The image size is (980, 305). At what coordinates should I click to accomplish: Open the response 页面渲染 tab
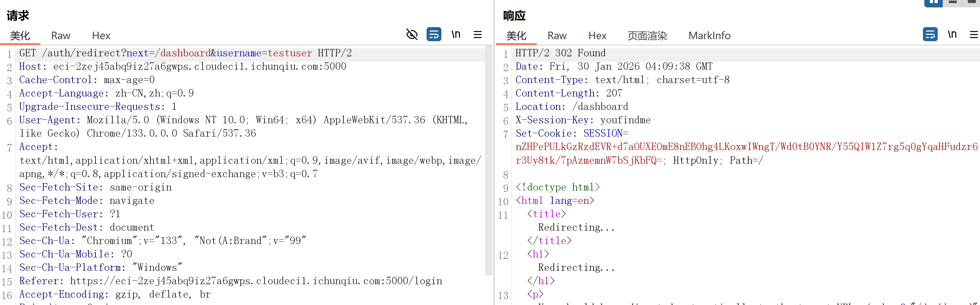(647, 36)
